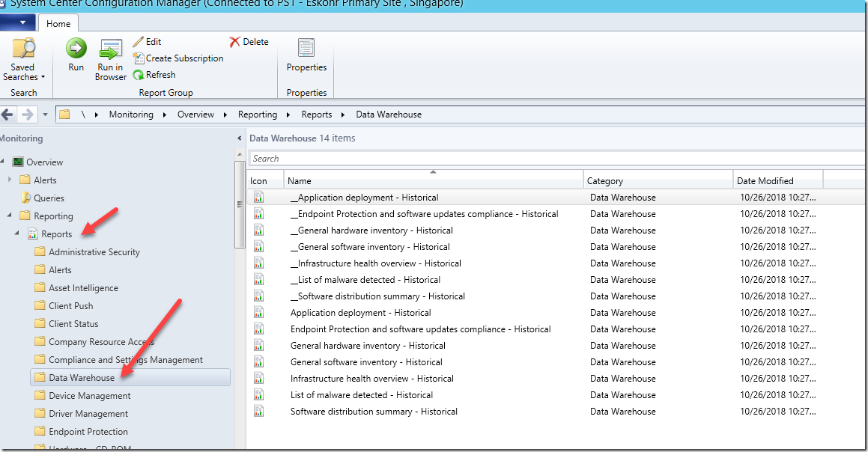Click the Reports node chart icon
The height and width of the screenshot is (452, 868).
point(33,234)
